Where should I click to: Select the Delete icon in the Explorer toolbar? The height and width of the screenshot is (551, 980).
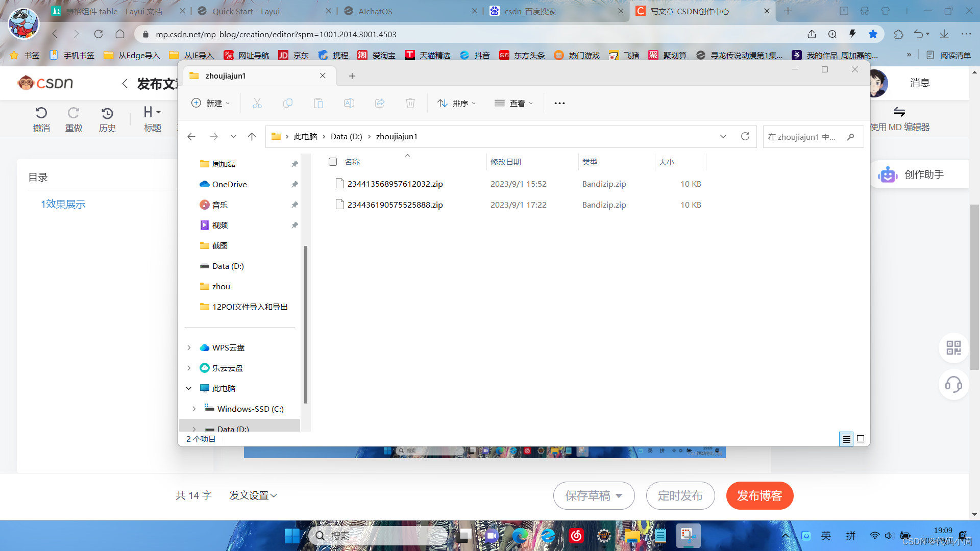pos(410,103)
